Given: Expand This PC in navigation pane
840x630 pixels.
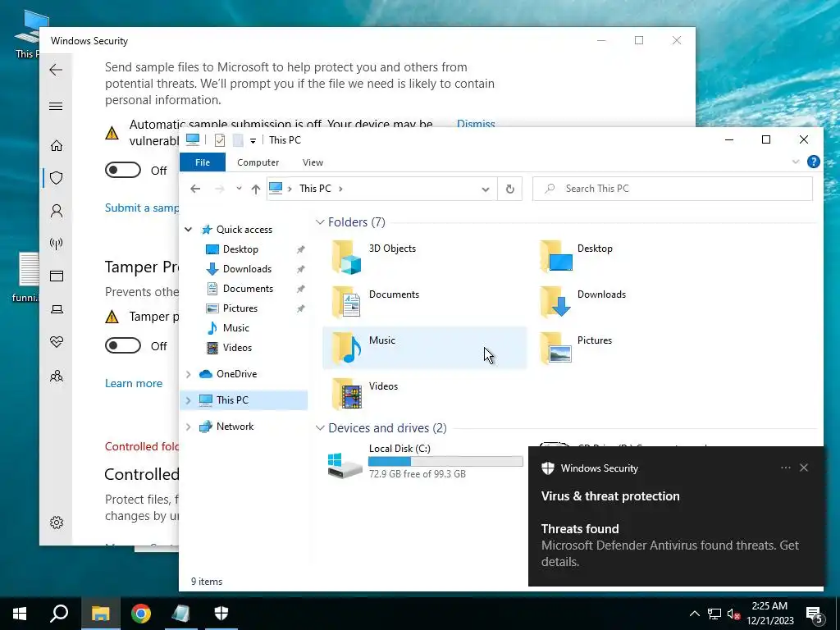Looking at the screenshot, I should [x=189, y=400].
